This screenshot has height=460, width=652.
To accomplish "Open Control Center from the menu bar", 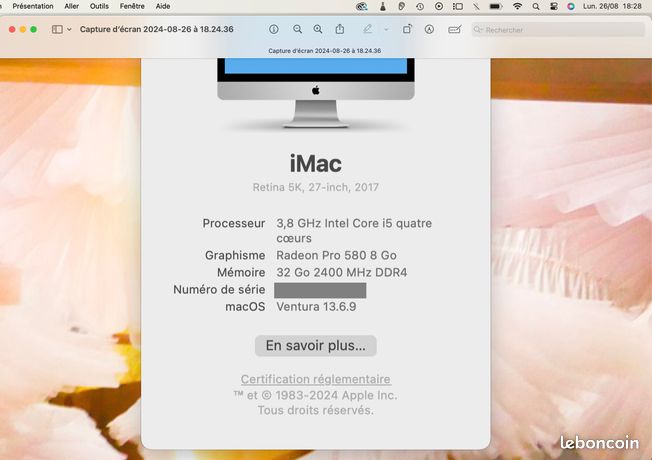I will click(x=553, y=6).
